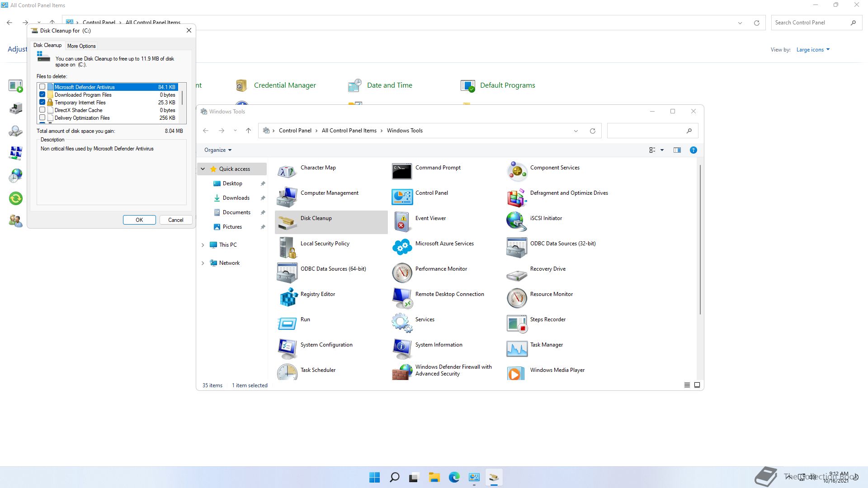Screen dimensions: 868x488
Task: Open System Information icon
Action: [x=402, y=349]
